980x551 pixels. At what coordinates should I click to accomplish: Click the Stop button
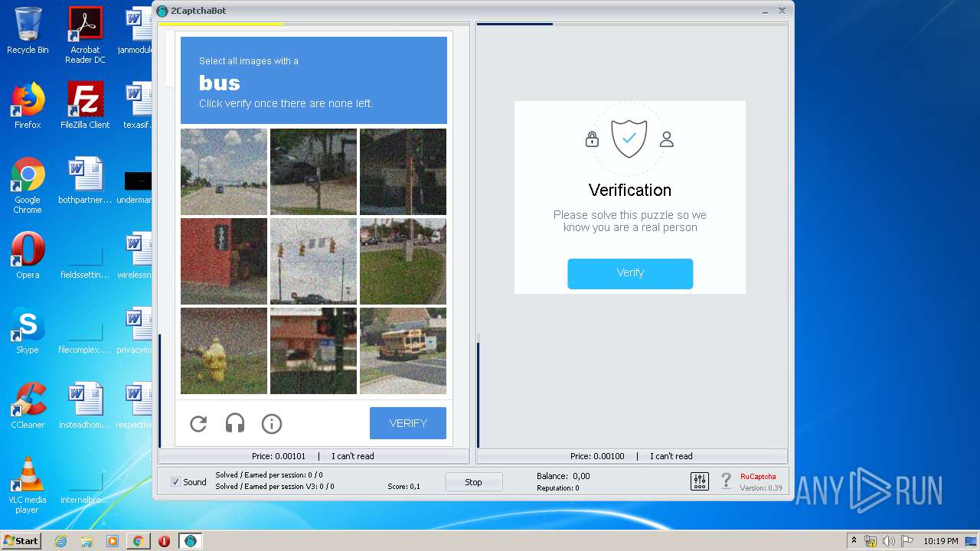(474, 482)
